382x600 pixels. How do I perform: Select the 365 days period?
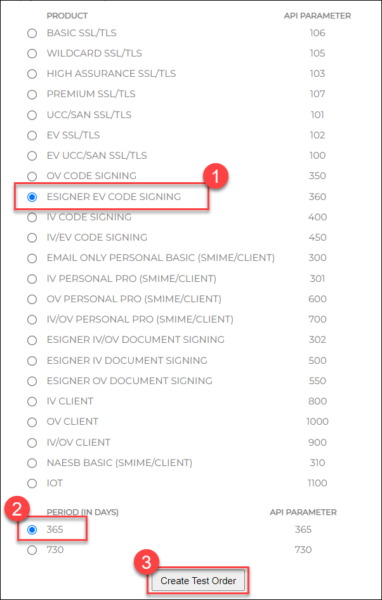pyautogui.click(x=32, y=530)
